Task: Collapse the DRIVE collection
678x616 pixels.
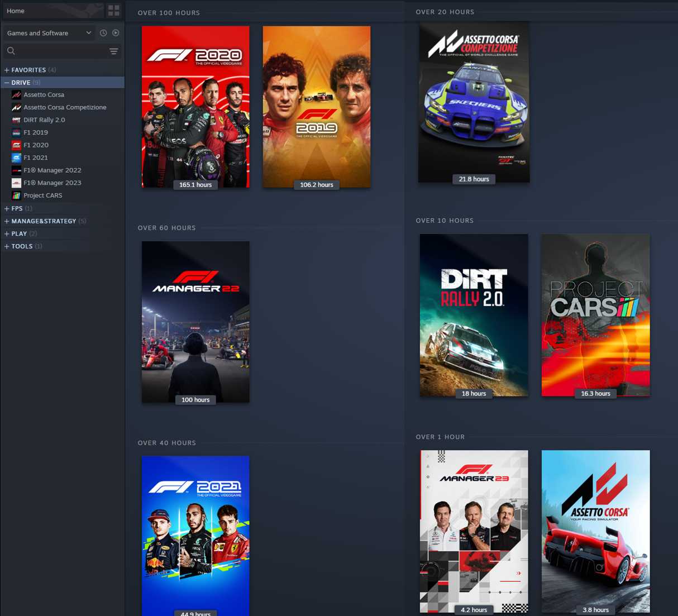Action: tap(7, 83)
